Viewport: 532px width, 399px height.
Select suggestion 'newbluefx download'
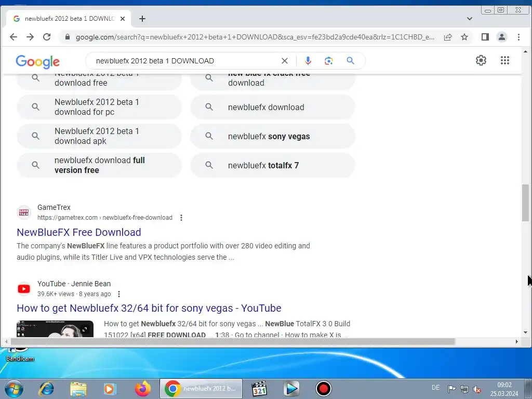point(273,107)
